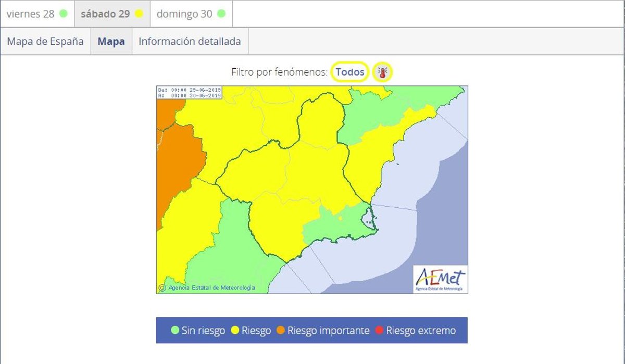Open the Información detallada tab
The image size is (625, 364).
(190, 42)
